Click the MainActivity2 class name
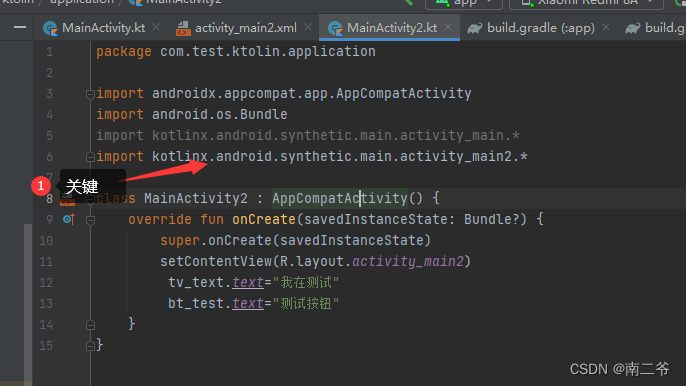The image size is (686, 386). tap(196, 198)
